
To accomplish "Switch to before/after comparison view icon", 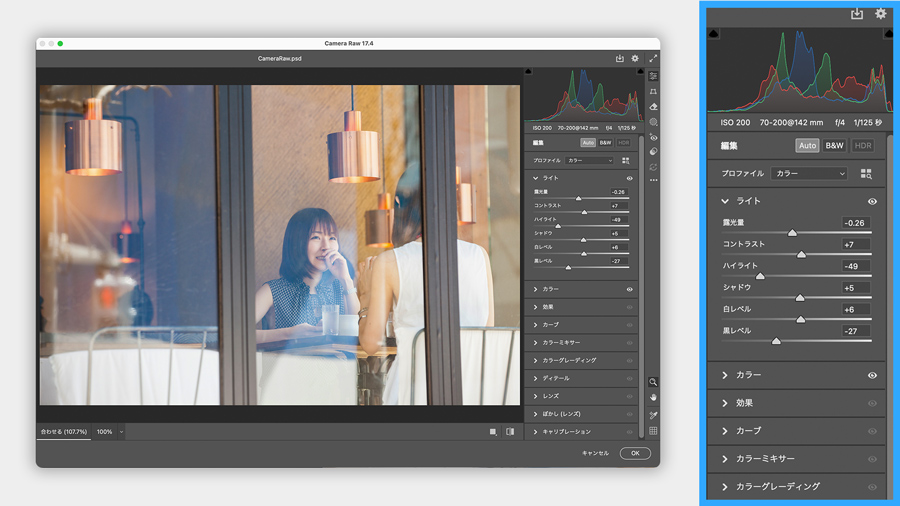I will (510, 432).
